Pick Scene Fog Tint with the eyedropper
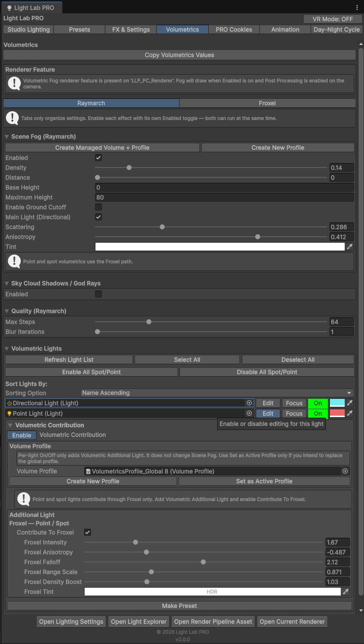Viewport: 364px width, 644px height. coord(350,247)
